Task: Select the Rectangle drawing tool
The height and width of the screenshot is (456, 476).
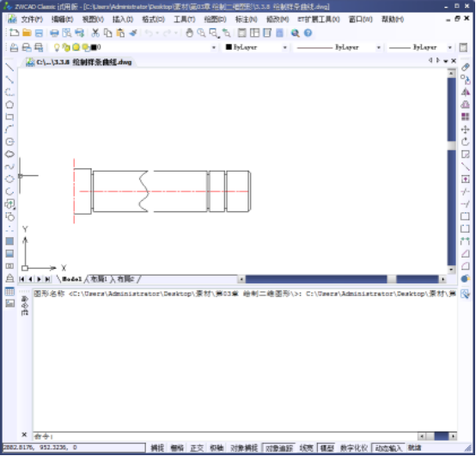Action: (9, 117)
